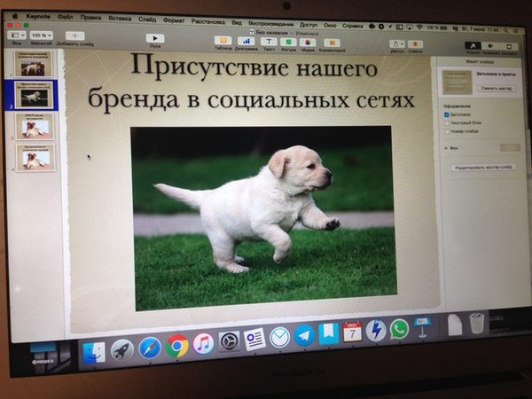
Task: Click Редактировать мастер-слайд button
Action: (x=483, y=167)
